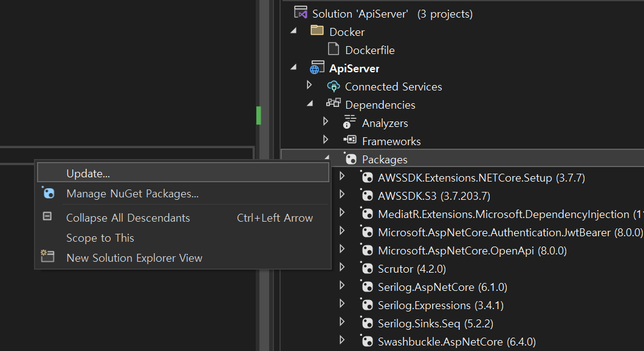Choose Scope to This menu entry
644x351 pixels.
[183, 237]
